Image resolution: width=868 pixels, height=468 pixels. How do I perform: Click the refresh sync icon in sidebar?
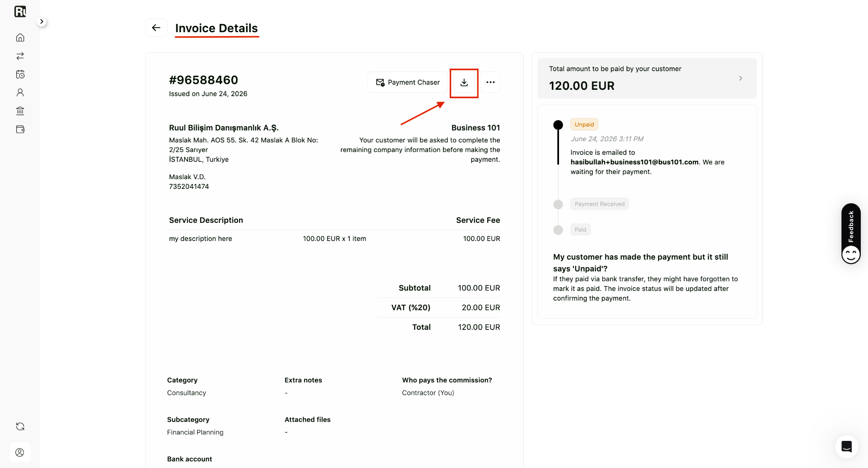click(20, 426)
